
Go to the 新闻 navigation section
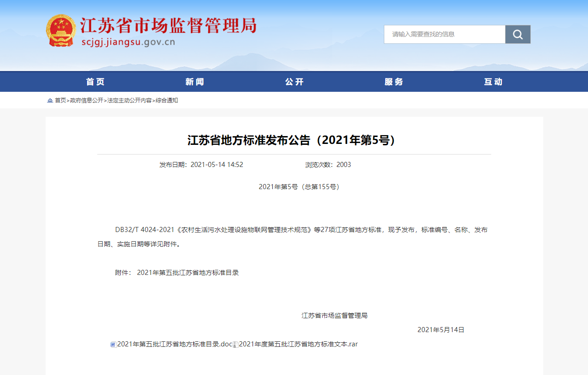click(x=195, y=82)
